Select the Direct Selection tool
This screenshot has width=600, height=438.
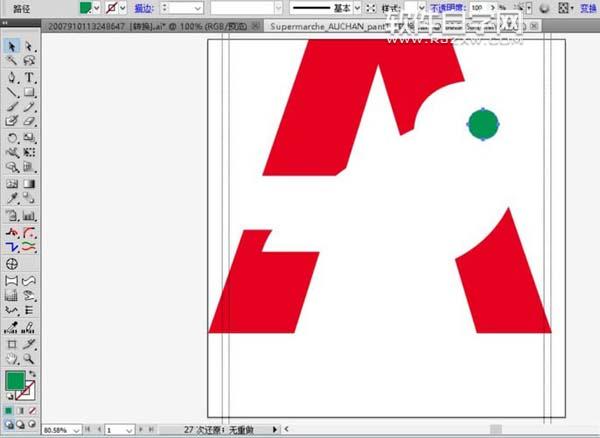(x=29, y=46)
